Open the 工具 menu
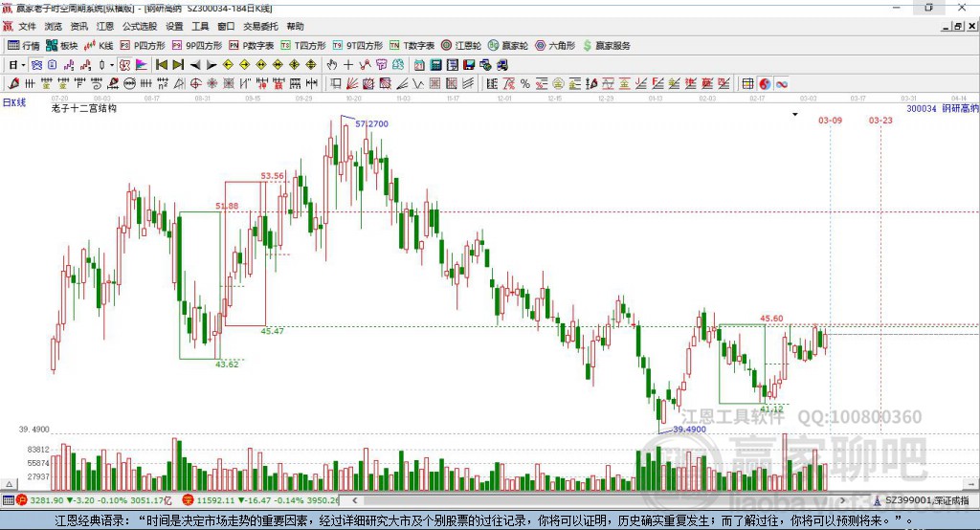This screenshot has width=980, height=530. pyautogui.click(x=200, y=26)
